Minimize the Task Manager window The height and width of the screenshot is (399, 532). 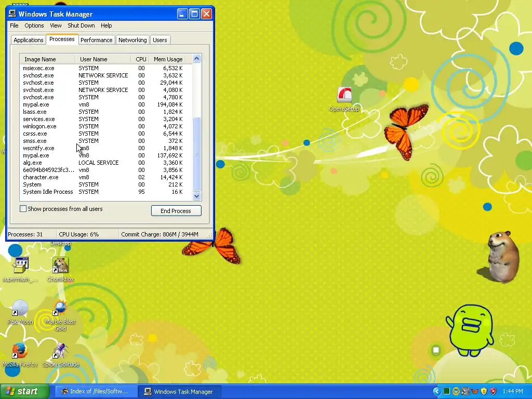click(x=182, y=14)
